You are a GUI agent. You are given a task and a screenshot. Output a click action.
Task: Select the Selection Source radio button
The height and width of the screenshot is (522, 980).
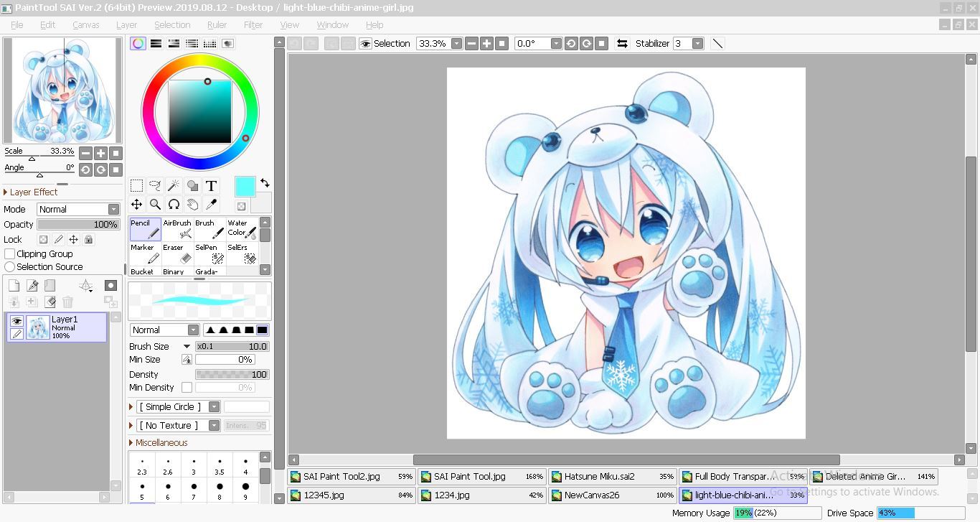pyautogui.click(x=9, y=266)
